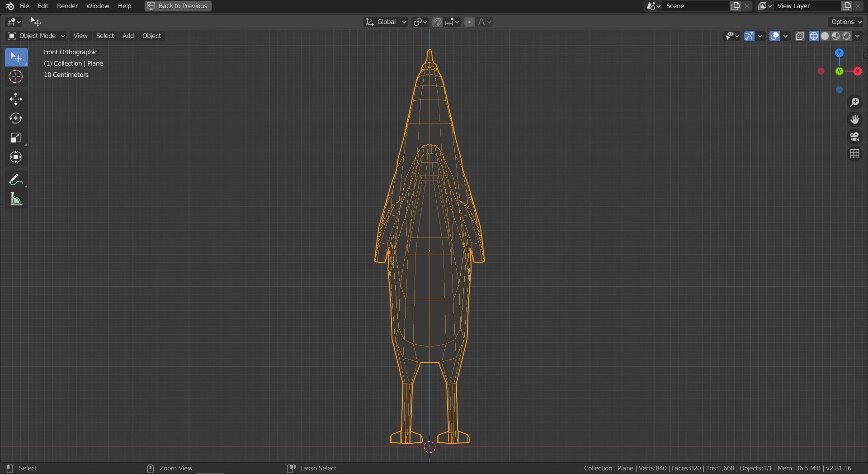Open the Object Mode dropdown

[37, 36]
